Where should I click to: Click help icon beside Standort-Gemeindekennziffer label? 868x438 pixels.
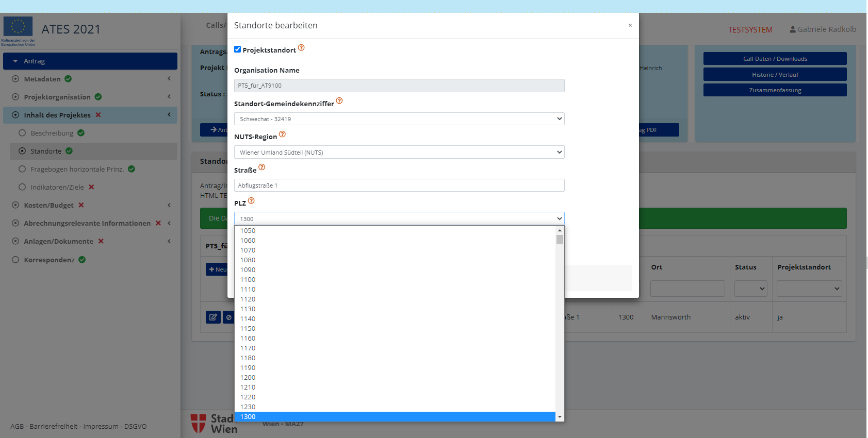click(x=339, y=101)
